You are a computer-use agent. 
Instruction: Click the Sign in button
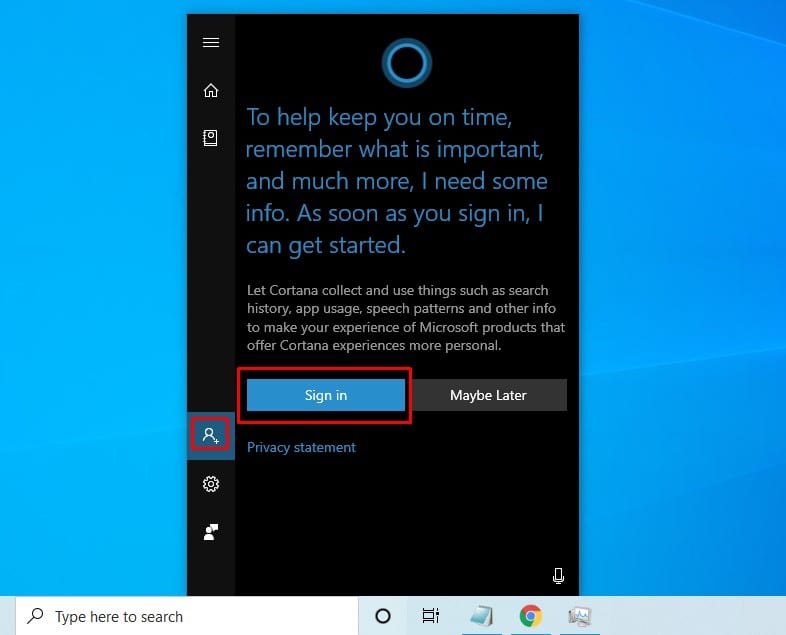click(x=326, y=395)
